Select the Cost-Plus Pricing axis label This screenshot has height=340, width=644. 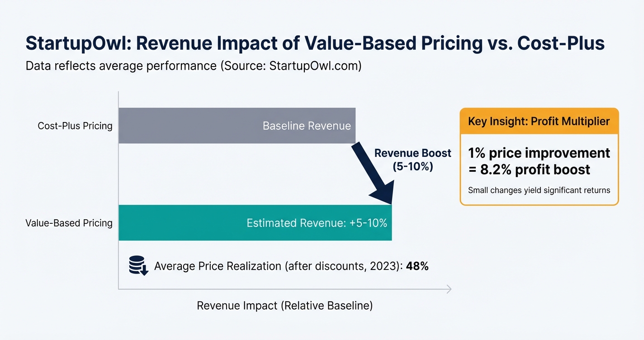[75, 126]
